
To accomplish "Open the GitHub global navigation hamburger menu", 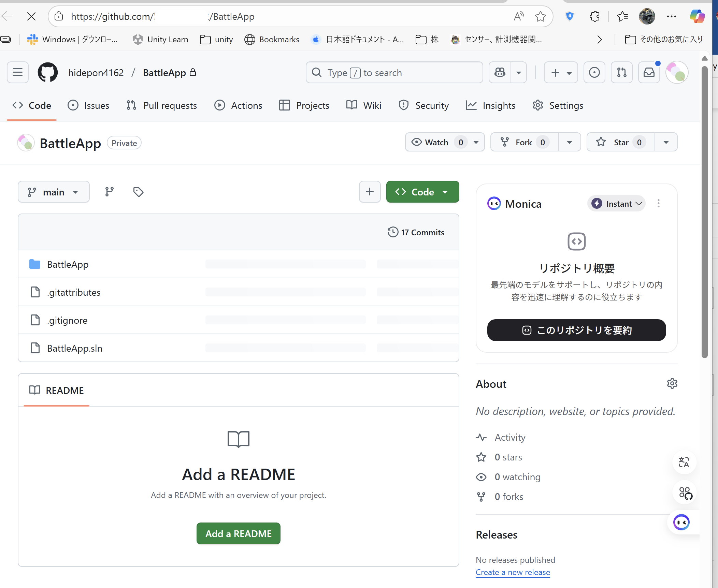I will click(x=18, y=72).
